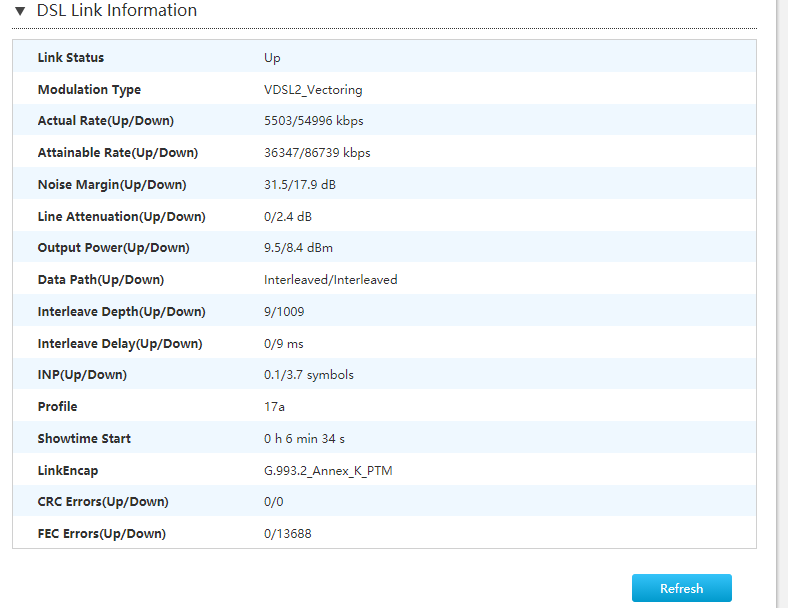Select the G.993.2_Annex_K_PTM value
The image size is (788, 608).
tap(328, 471)
